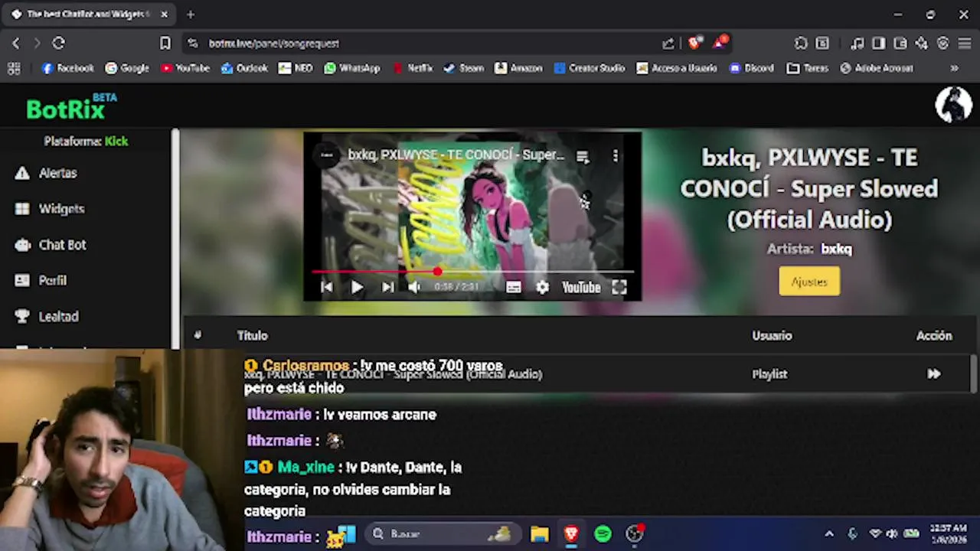This screenshot has height=551, width=980.
Task: Open the system tray volume icon
Action: (x=892, y=534)
